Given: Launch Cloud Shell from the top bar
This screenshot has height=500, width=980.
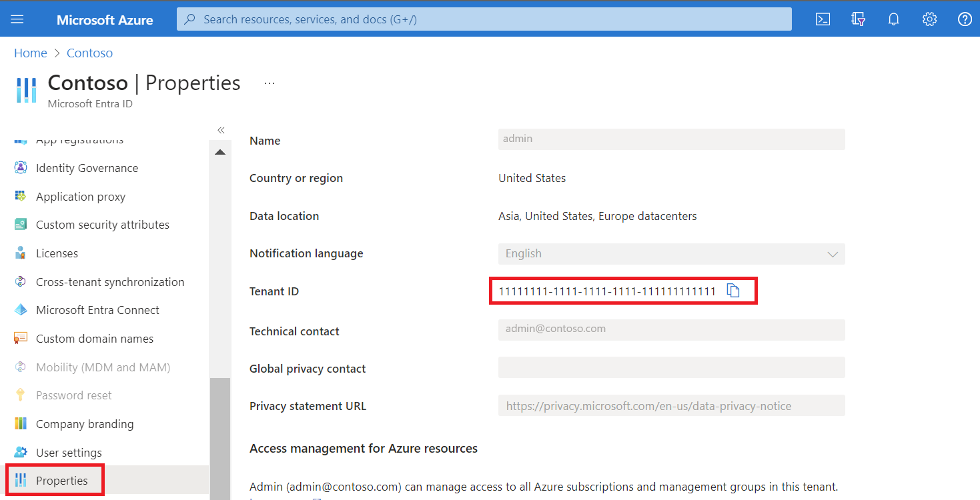Looking at the screenshot, I should pyautogui.click(x=823, y=19).
